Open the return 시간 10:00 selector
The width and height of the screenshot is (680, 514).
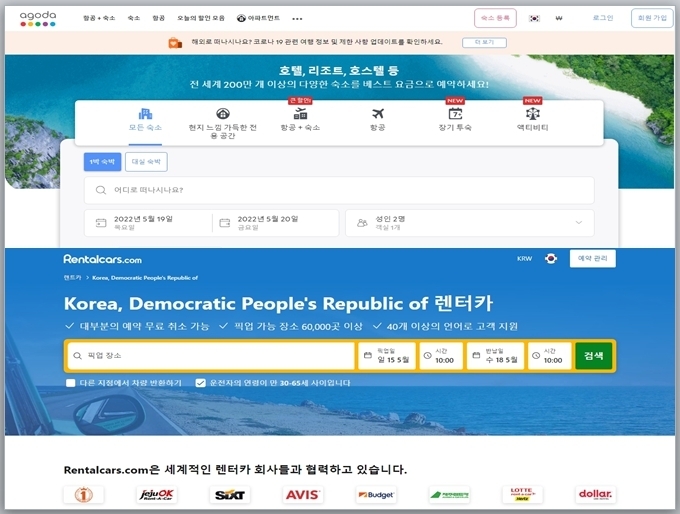(549, 356)
